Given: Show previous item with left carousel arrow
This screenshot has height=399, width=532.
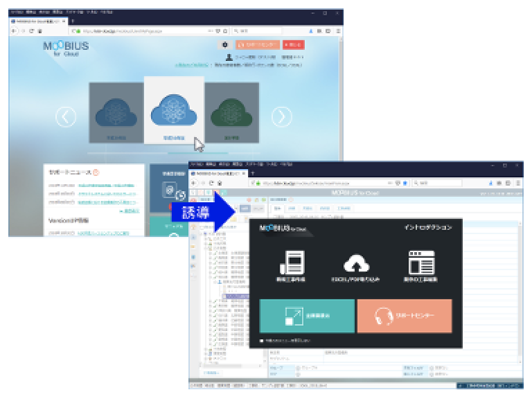Looking at the screenshot, I should [x=66, y=116].
